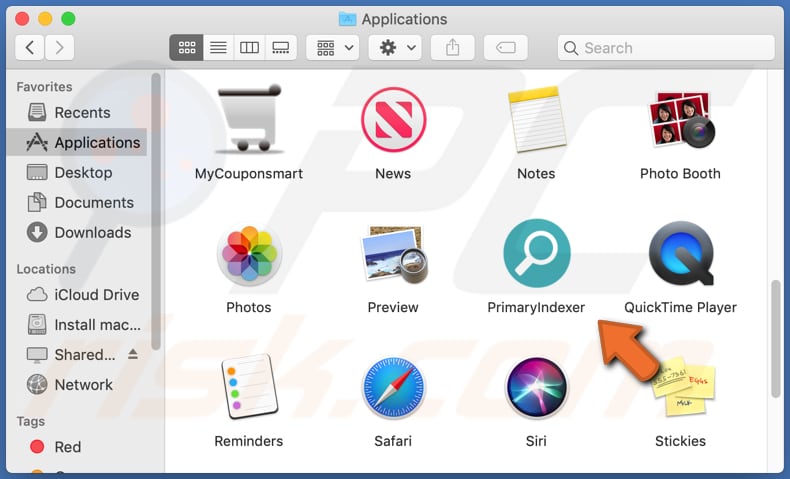Open QuickTime Player icon
The width and height of the screenshot is (790, 479).
680,255
